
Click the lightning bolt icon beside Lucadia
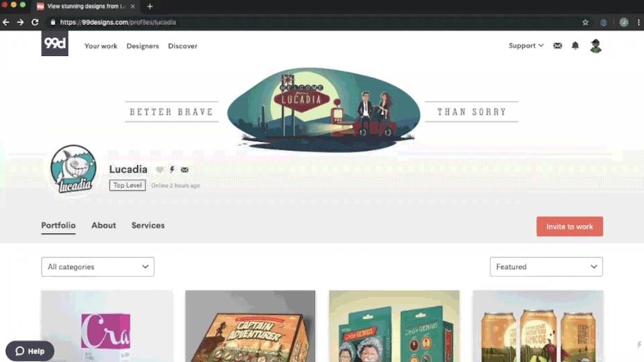pyautogui.click(x=172, y=170)
